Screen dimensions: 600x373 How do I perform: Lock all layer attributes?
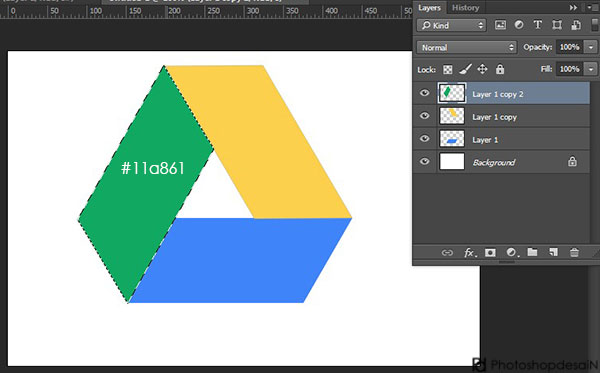(500, 69)
